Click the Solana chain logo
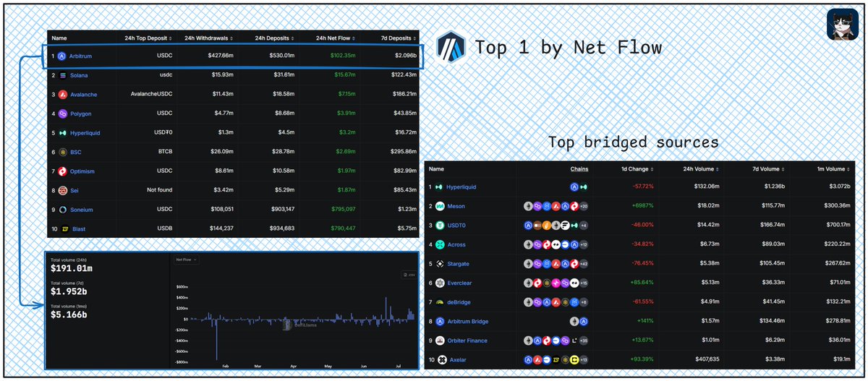This screenshot has height=381, width=868. (x=62, y=75)
